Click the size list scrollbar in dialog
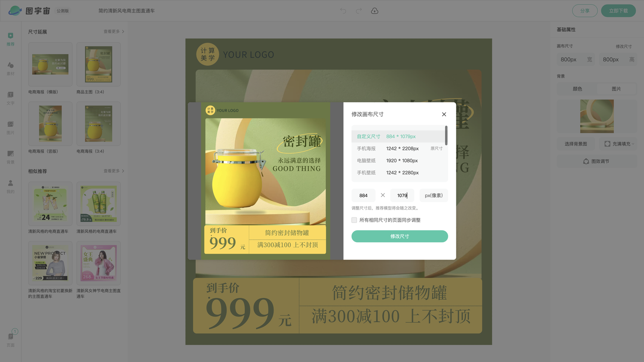Viewport: 644px width, 362px height. click(x=446, y=136)
